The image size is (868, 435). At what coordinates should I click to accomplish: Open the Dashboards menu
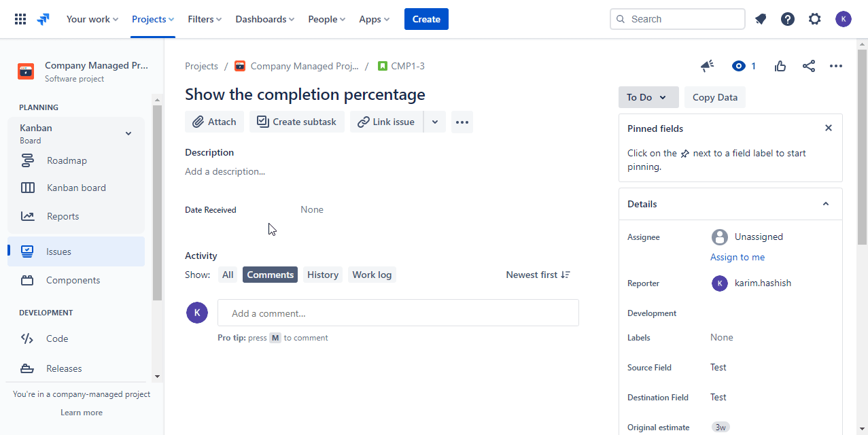[264, 18]
